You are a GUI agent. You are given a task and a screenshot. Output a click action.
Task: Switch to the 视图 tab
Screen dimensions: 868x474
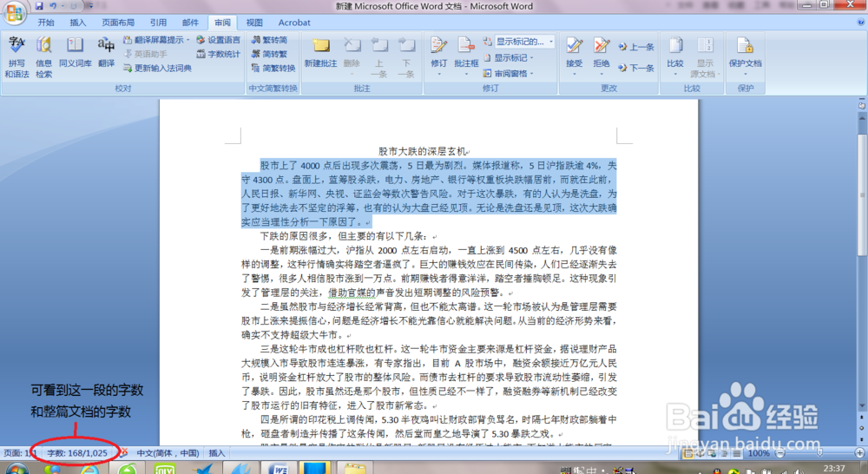click(x=254, y=23)
